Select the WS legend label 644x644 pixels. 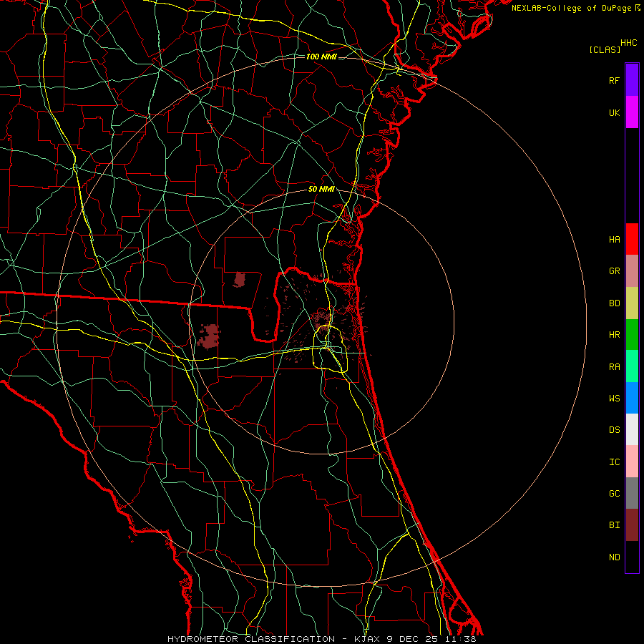(614, 399)
